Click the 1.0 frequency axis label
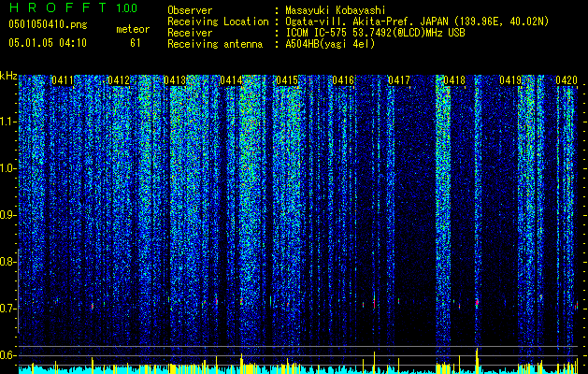 click(7, 168)
